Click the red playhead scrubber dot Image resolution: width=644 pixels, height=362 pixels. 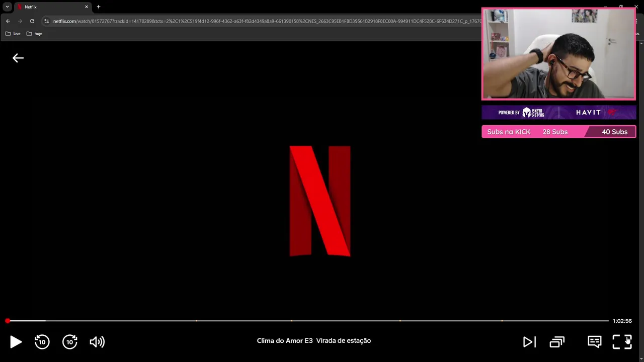point(8,321)
